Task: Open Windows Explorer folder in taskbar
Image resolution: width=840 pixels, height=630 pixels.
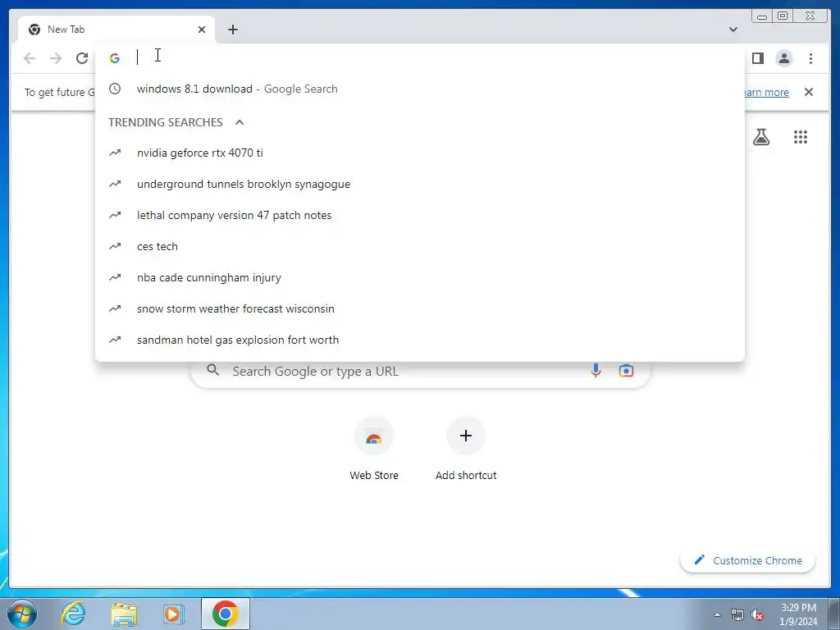Action: click(124, 614)
